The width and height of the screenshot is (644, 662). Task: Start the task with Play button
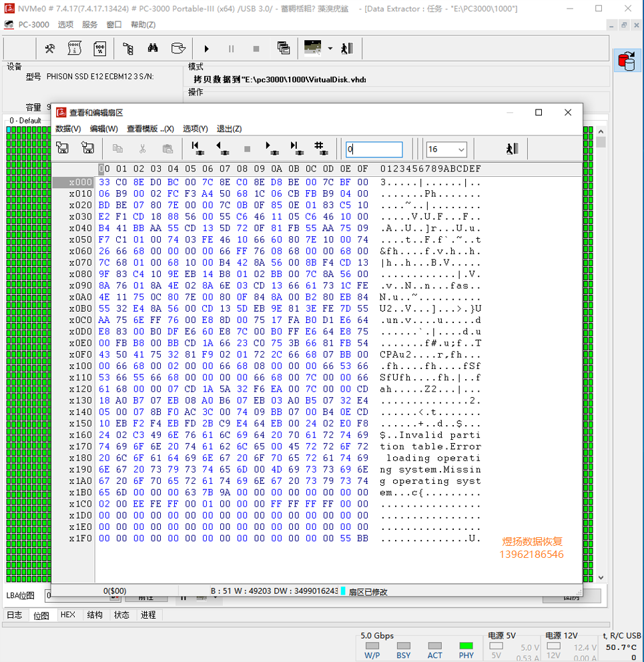coord(206,49)
